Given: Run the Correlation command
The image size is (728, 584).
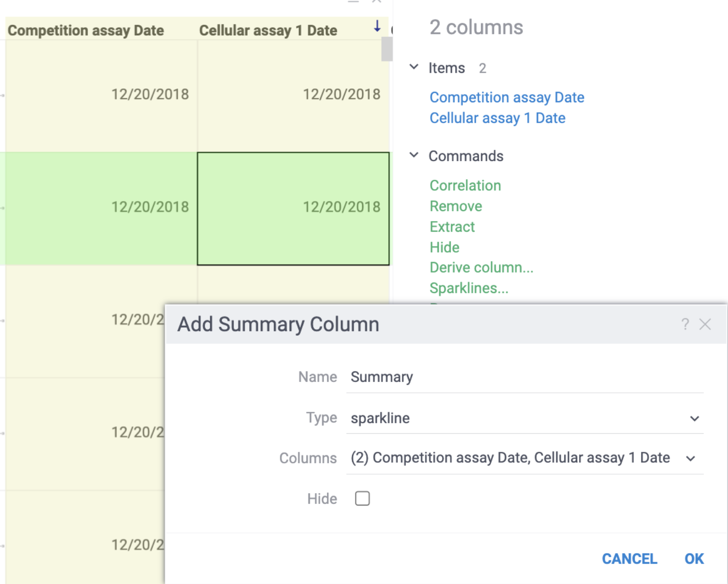Looking at the screenshot, I should click(465, 185).
